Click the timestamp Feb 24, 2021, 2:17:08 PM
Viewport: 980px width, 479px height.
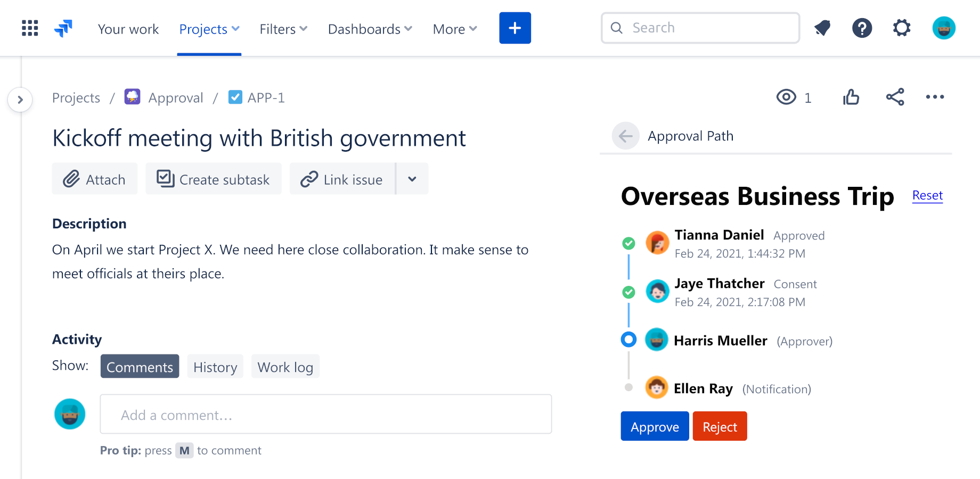coord(740,302)
